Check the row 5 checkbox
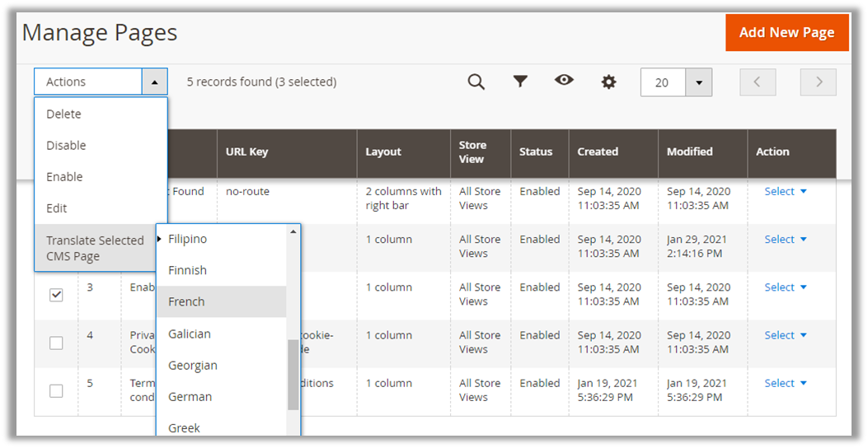 [56, 390]
